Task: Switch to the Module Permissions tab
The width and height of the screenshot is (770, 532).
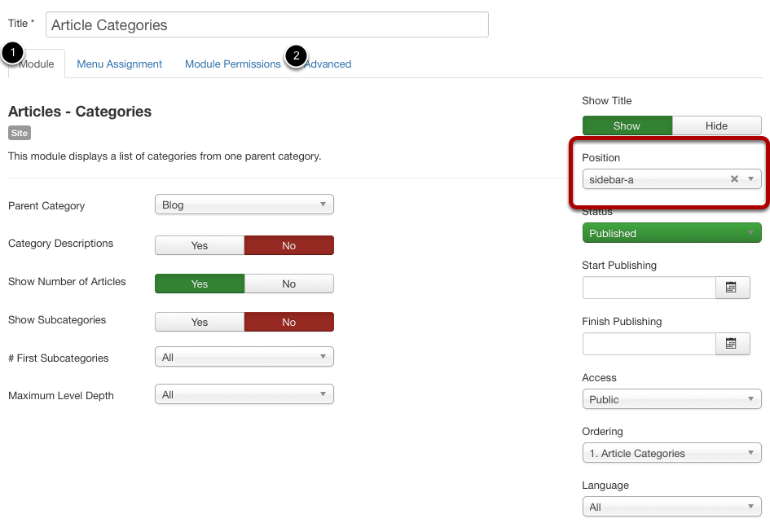Action: [x=233, y=64]
